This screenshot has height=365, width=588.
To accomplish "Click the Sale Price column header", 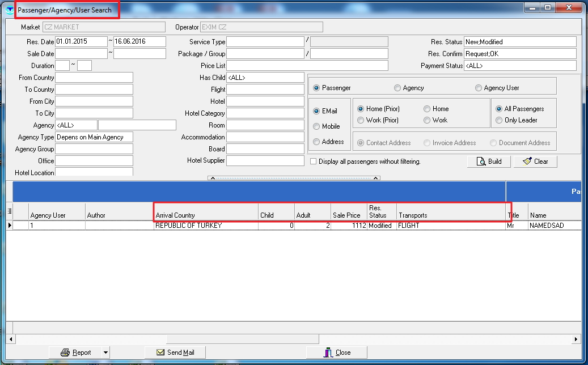I will tap(347, 215).
